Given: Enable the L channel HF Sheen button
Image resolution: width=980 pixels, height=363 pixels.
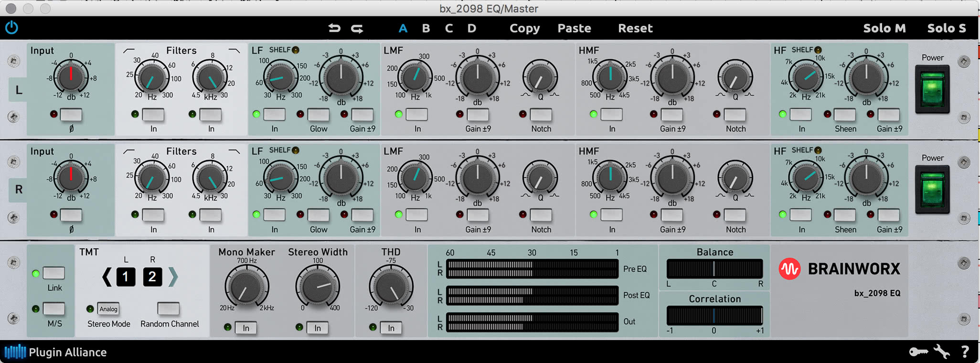Looking at the screenshot, I should (x=845, y=115).
